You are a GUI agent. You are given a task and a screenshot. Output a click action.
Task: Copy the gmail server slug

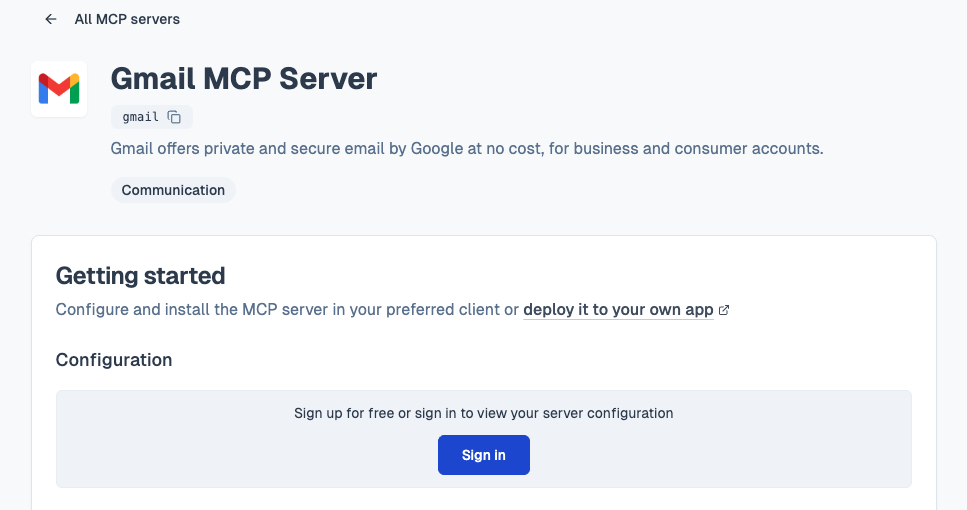[175, 117]
